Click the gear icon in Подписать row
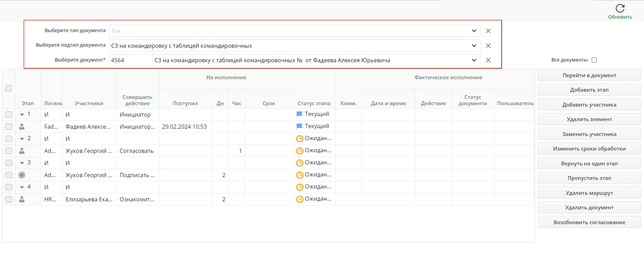Viewport: 644px width, 256px height. (x=22, y=175)
